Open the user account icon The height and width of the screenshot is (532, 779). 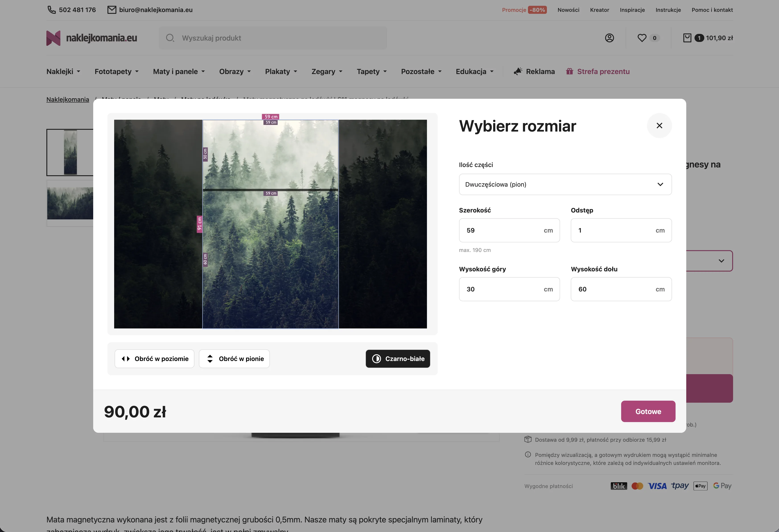click(x=609, y=38)
